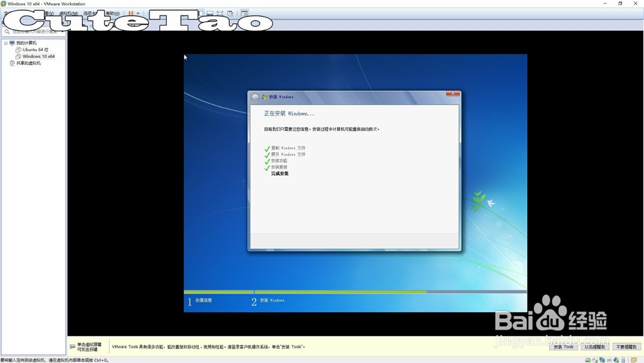Click the 完成安装 step
Viewport: 644px width, 363px height.
[x=279, y=173]
